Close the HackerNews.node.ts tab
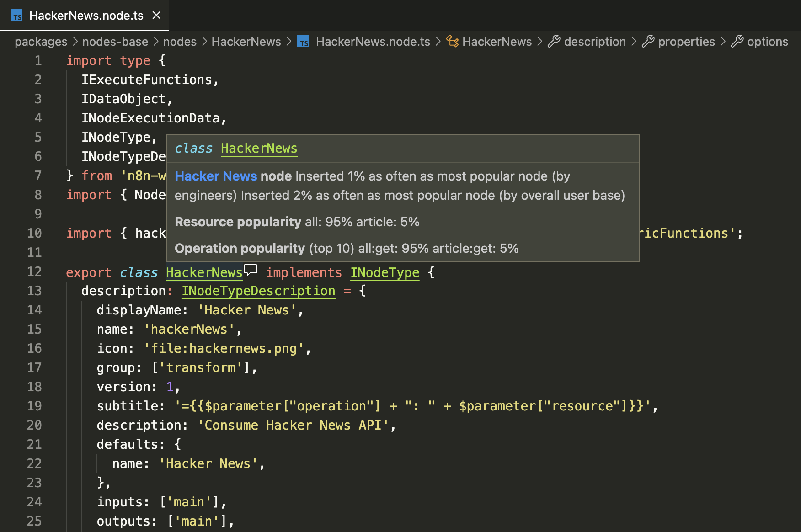801x532 pixels. coord(156,16)
